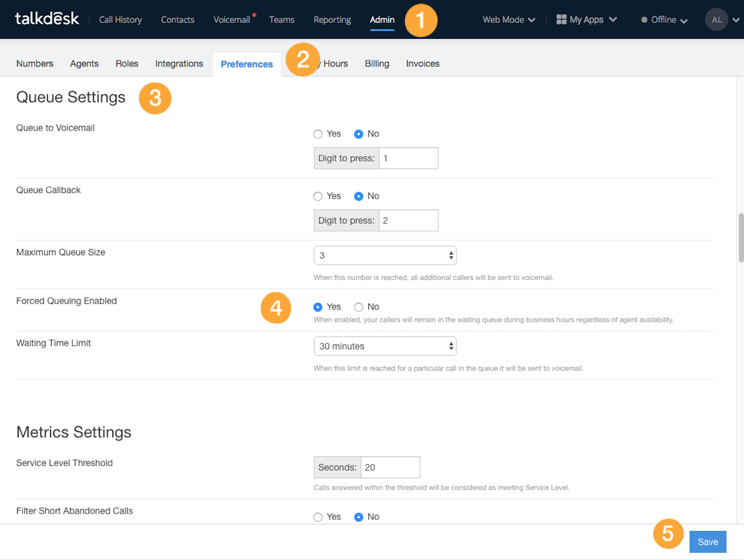Viewport: 744px width, 560px height.
Task: Click the Service Level Threshold label
Action: click(64, 463)
